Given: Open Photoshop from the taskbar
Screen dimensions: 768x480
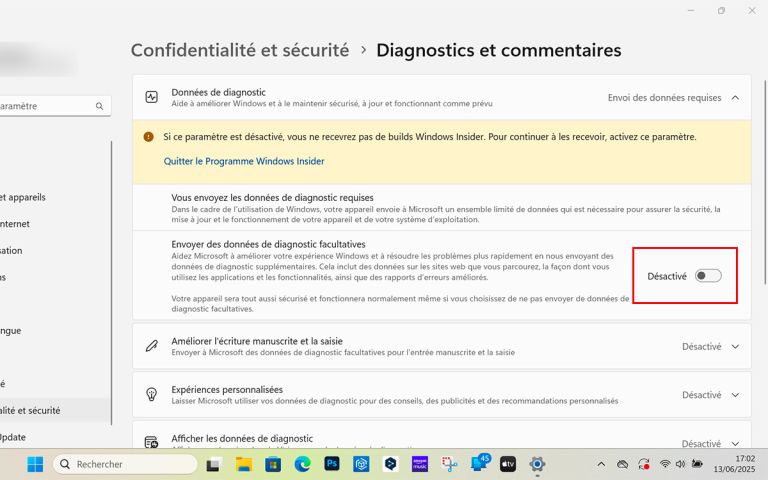Looking at the screenshot, I should point(332,464).
